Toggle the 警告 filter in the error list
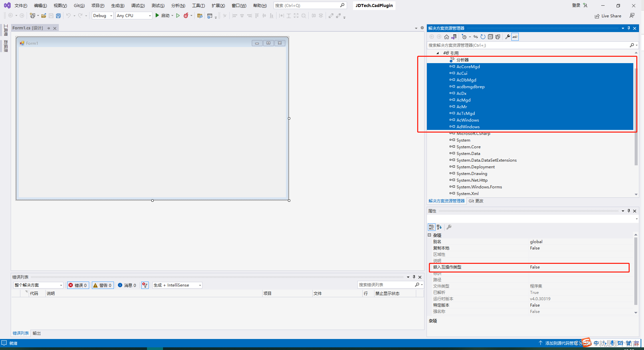Viewport: 644px width, 350px height. click(103, 285)
